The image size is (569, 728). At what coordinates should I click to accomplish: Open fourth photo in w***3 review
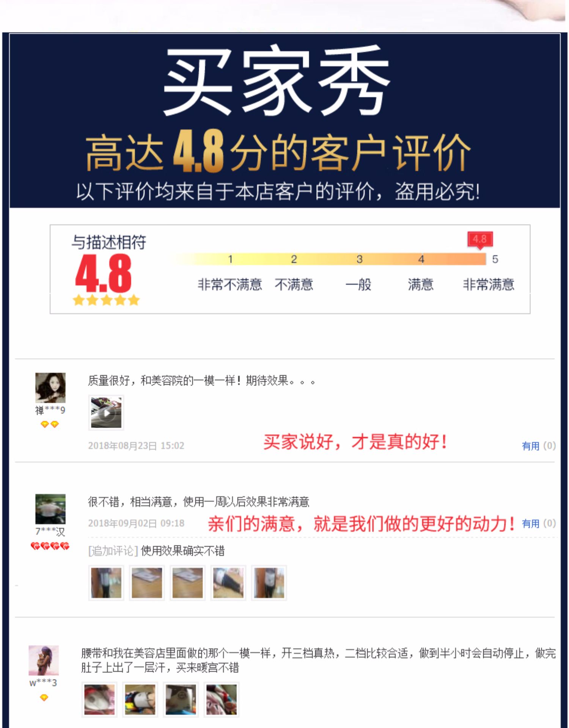(x=222, y=699)
